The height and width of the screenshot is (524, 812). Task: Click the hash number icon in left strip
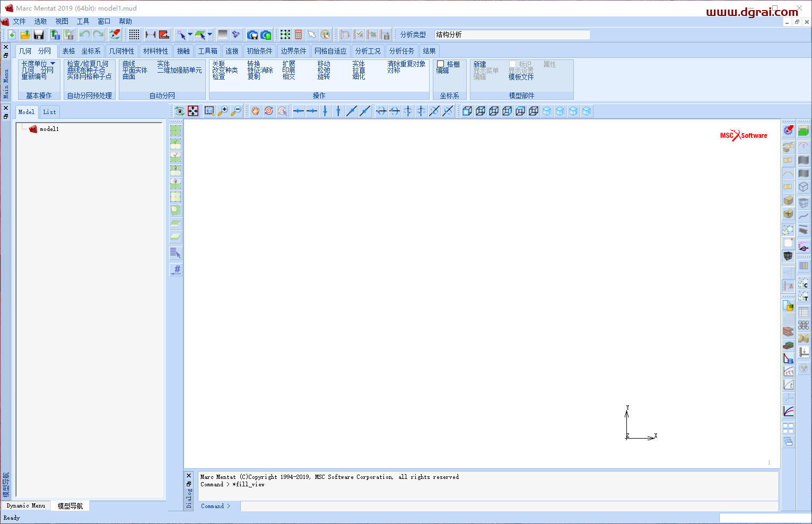176,269
